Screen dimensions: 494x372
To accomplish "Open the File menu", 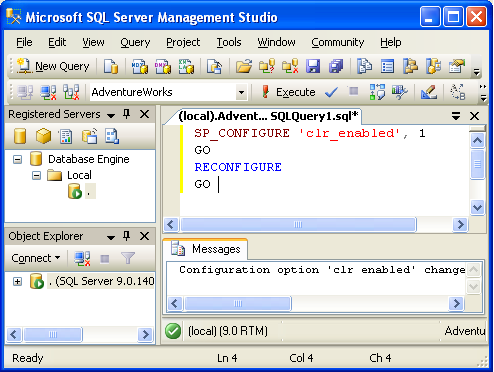I will (24, 42).
